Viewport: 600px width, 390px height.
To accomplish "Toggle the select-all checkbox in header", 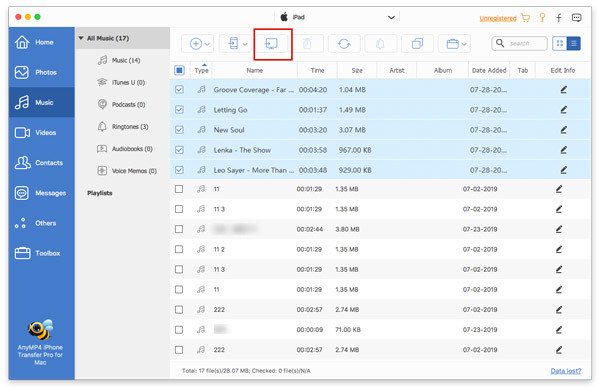I will [179, 70].
